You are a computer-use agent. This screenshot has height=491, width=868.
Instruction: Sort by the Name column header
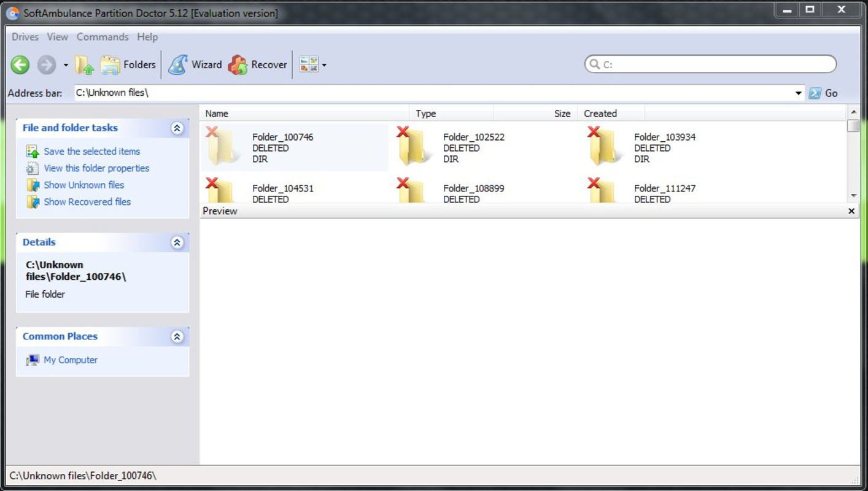tap(304, 114)
